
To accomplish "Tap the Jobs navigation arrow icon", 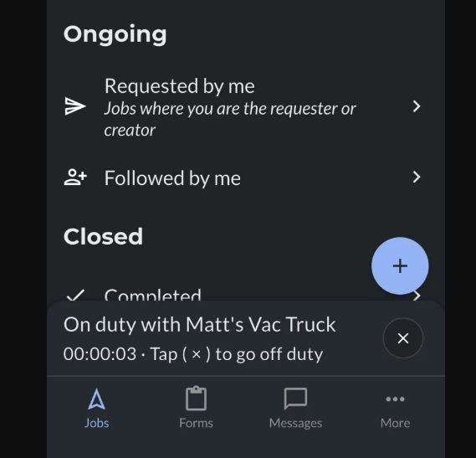I will (x=96, y=399).
